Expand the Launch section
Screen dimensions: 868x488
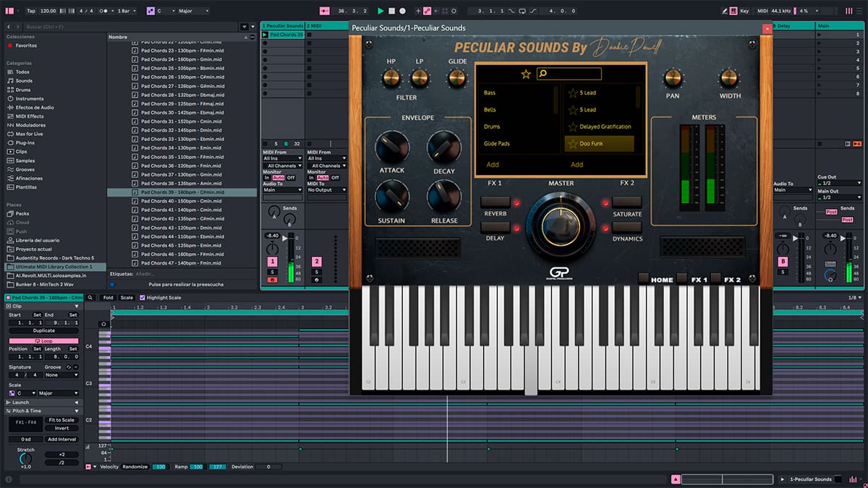click(77, 402)
